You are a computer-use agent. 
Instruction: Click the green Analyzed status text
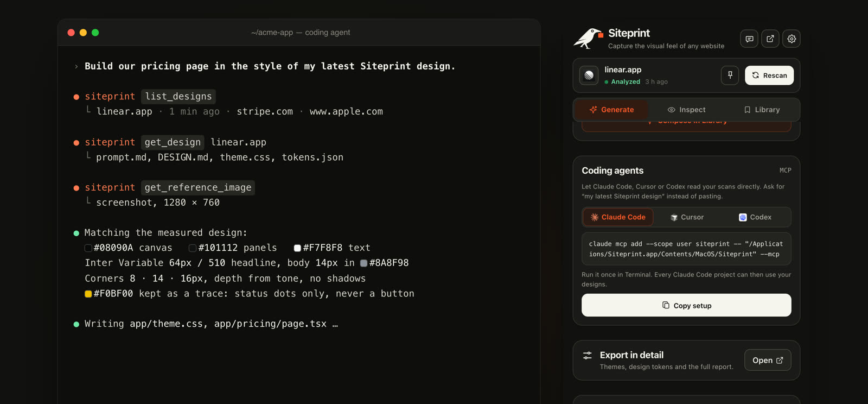626,81
